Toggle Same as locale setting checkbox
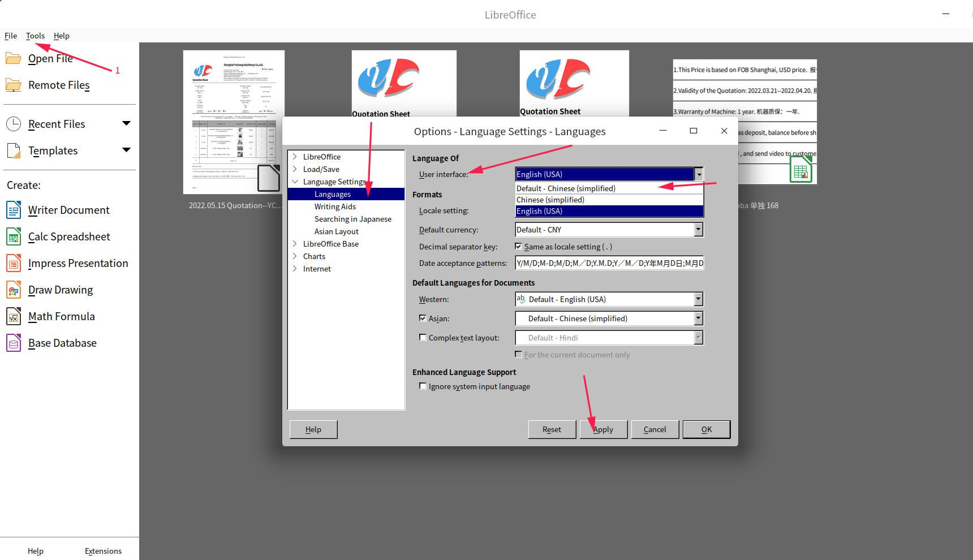The height and width of the screenshot is (560, 973). [518, 246]
